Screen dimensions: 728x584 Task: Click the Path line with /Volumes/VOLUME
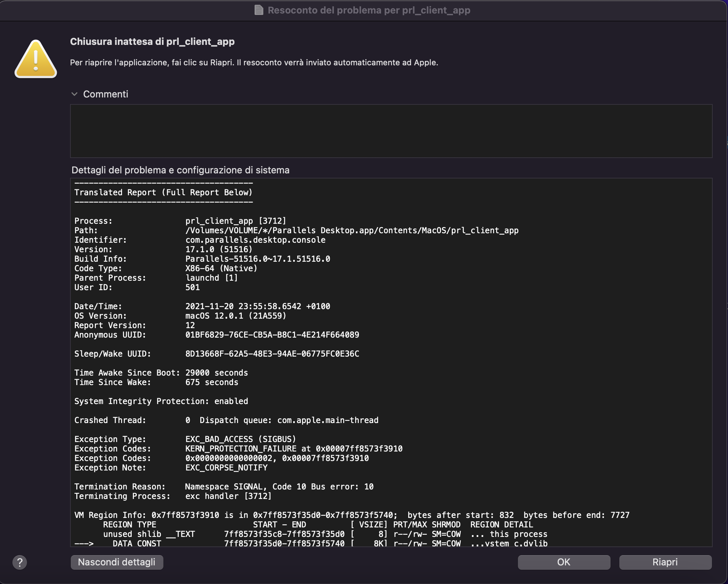[x=297, y=230]
